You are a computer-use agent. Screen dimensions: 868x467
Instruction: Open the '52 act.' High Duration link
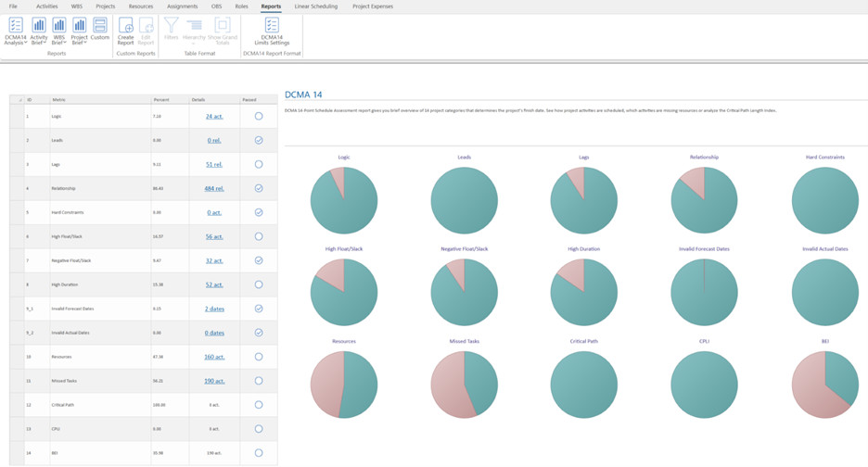click(214, 285)
